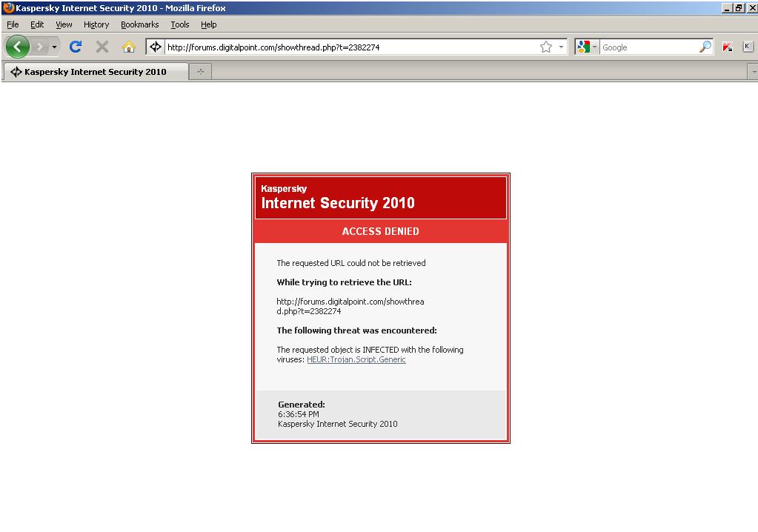The height and width of the screenshot is (532, 758).
Task: Minimize the Firefox window
Action: [726, 7]
